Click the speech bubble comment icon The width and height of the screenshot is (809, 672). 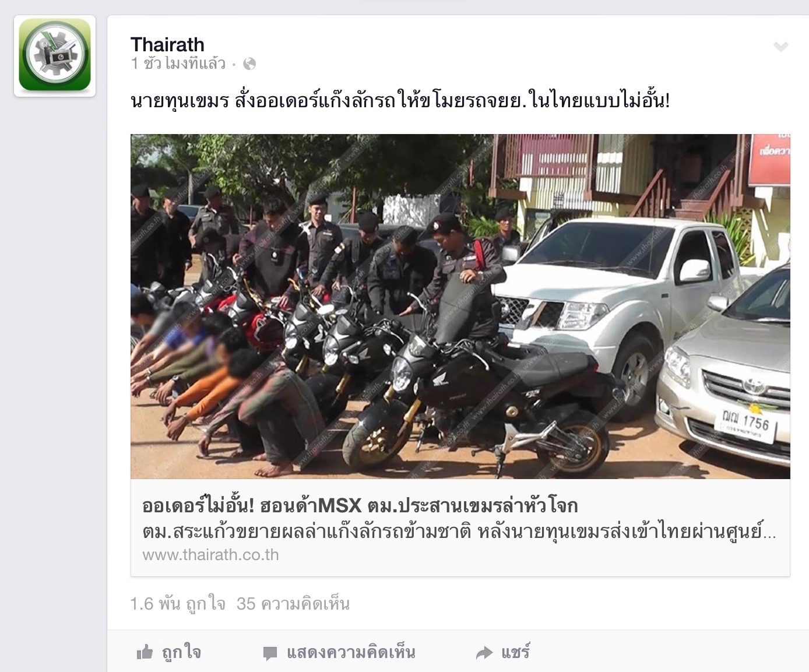pyautogui.click(x=270, y=653)
